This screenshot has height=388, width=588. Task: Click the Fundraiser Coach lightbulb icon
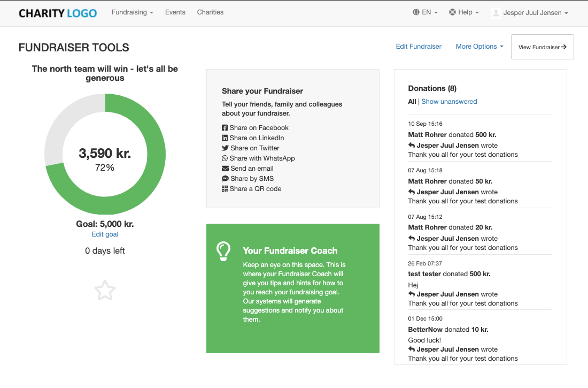tap(223, 251)
